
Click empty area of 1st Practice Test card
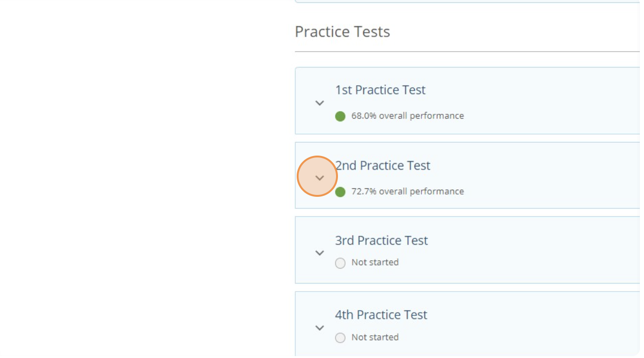click(539, 101)
